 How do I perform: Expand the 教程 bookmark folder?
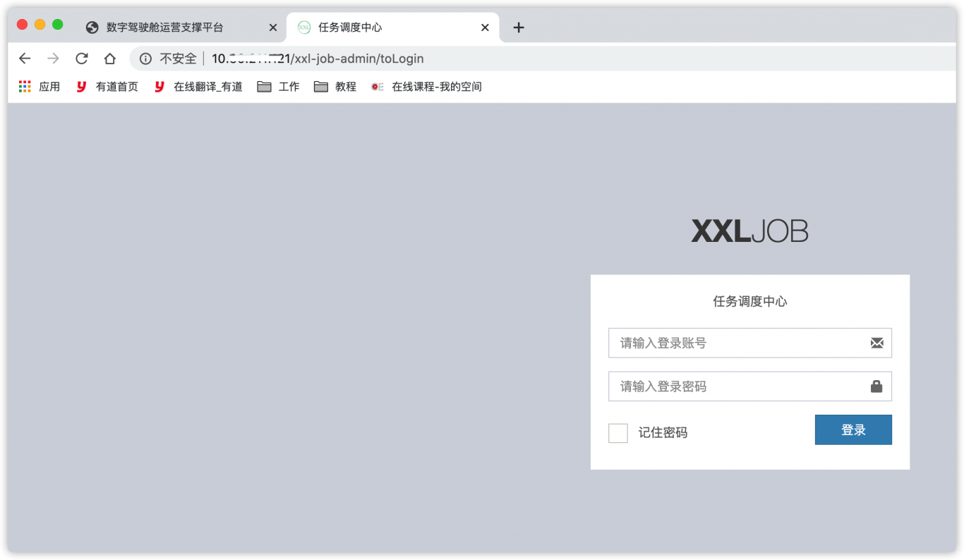335,87
